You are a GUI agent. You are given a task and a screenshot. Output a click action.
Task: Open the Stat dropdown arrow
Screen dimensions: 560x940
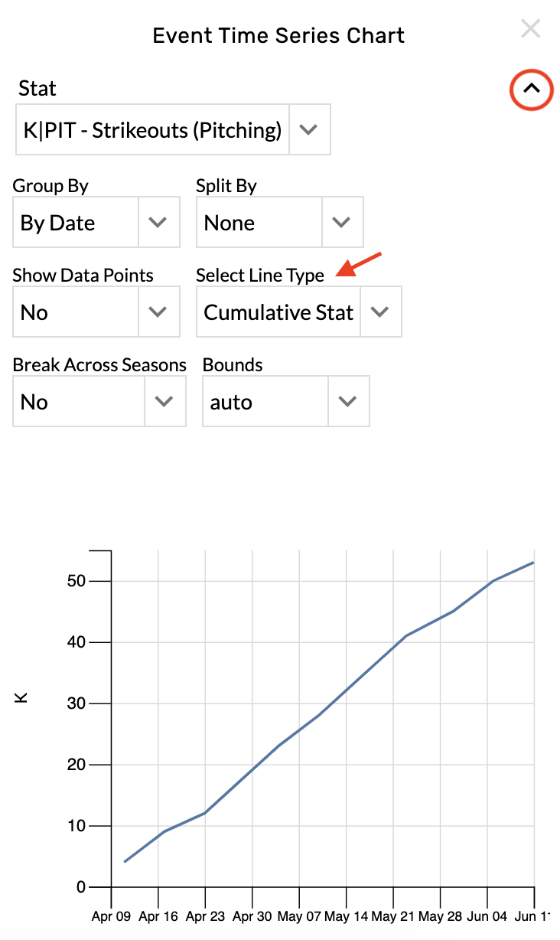pos(308,130)
